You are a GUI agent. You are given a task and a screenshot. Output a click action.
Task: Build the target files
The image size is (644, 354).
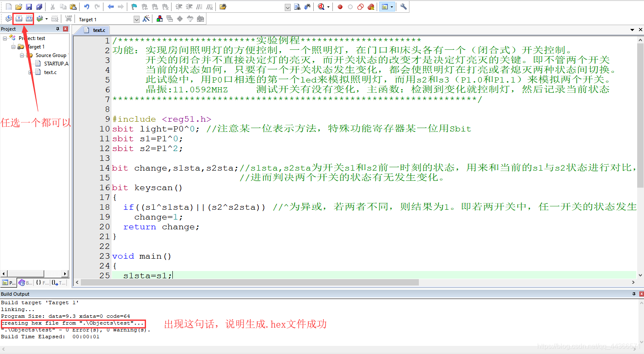point(19,19)
